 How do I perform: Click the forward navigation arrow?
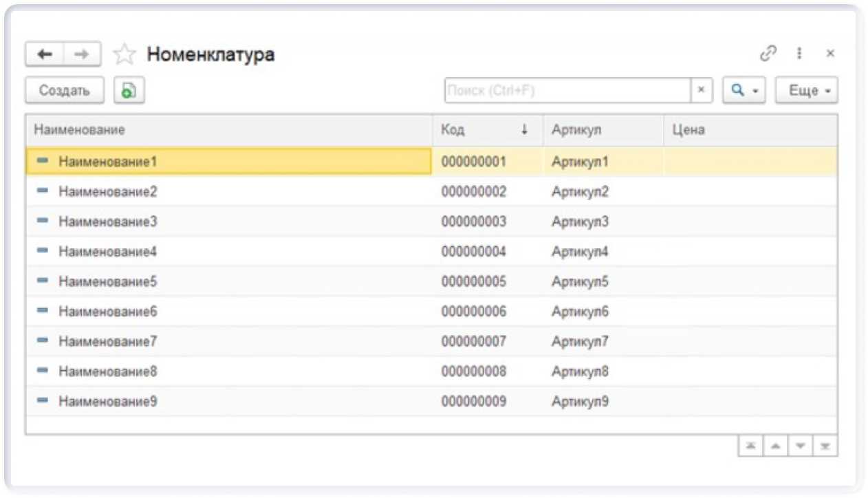[x=82, y=54]
